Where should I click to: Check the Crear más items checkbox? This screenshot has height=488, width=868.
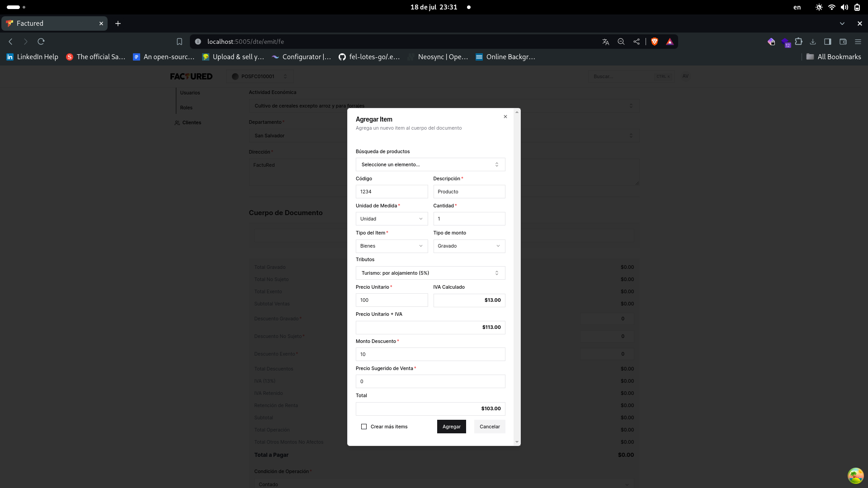(364, 427)
